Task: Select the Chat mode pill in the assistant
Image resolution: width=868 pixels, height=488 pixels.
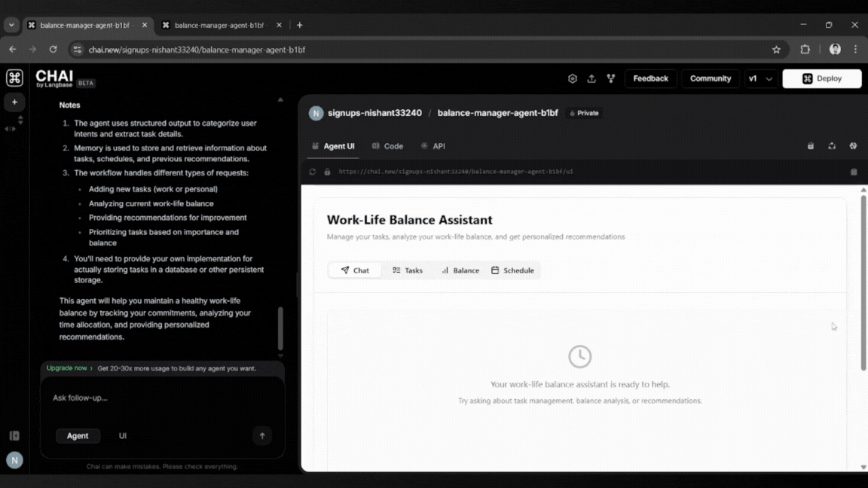Action: point(354,270)
